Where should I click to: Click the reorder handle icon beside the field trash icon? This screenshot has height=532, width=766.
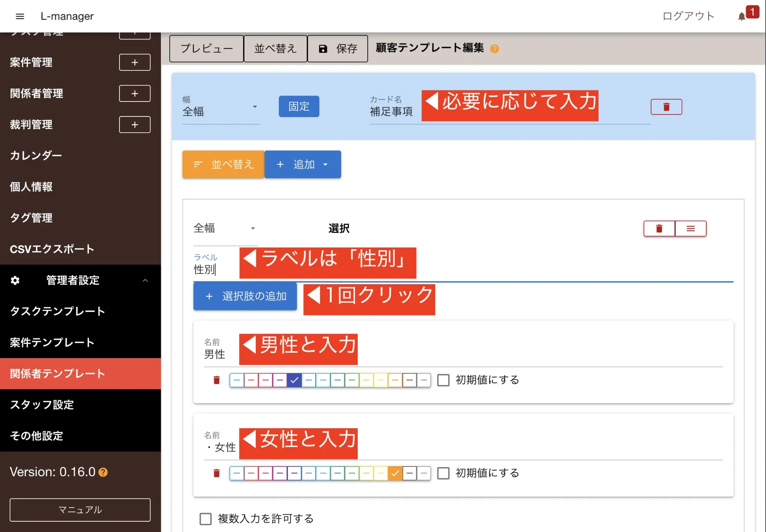pos(691,228)
